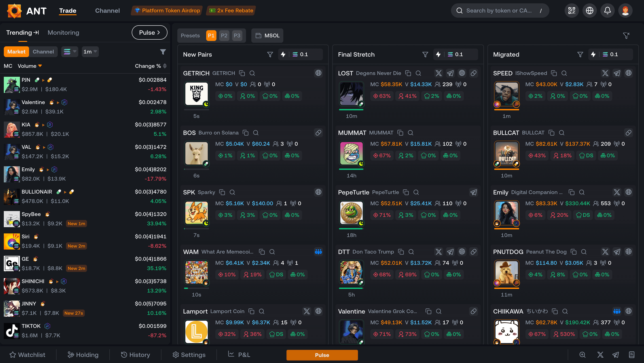
Task: Search the BOS token with magnifier icon
Action: point(256,132)
